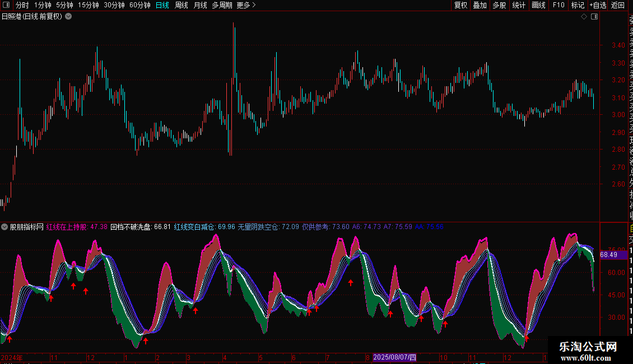Add stock with +自选 button

598,5
